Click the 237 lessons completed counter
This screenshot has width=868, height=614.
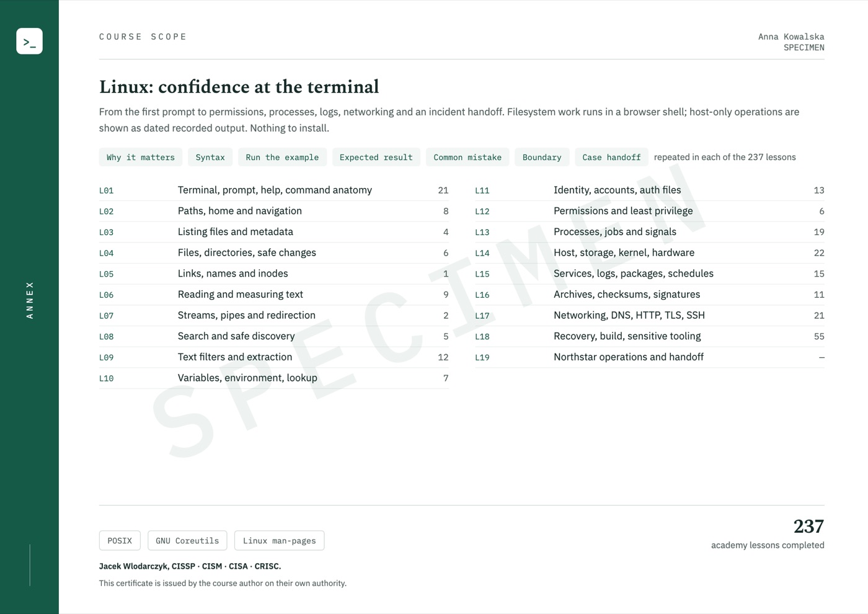tap(768, 533)
